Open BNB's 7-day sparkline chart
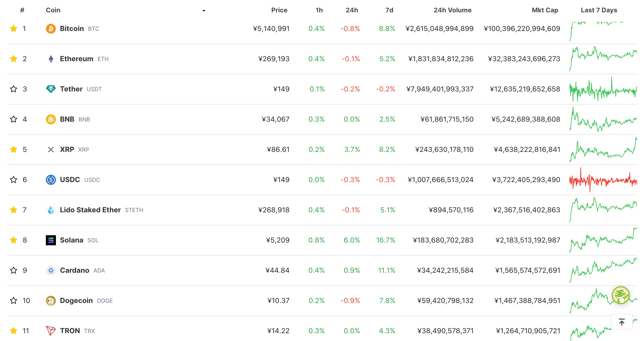This screenshot has width=644, height=341. (603, 119)
